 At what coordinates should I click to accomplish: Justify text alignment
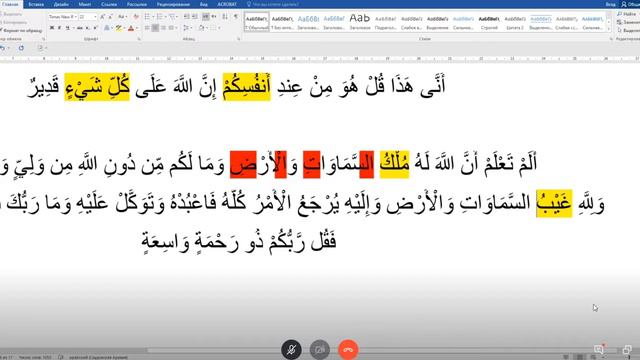click(x=171, y=28)
